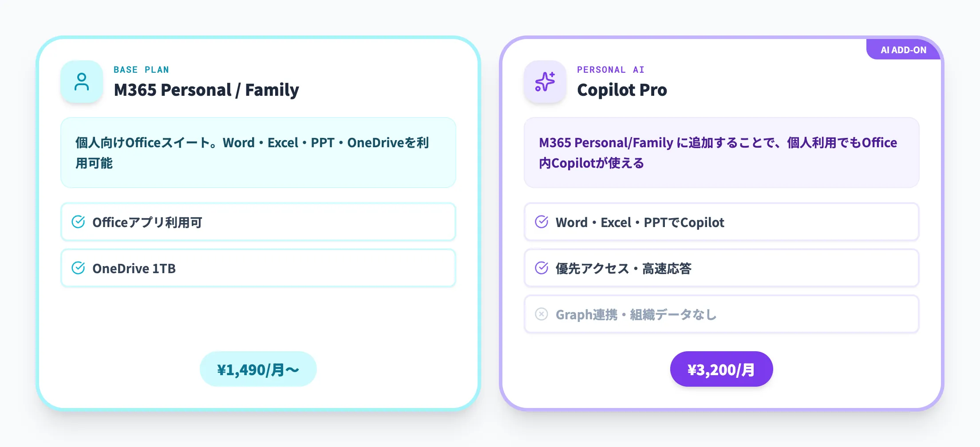The image size is (980, 447).
Task: Select the M365 Personal / Family heading
Action: (x=206, y=90)
